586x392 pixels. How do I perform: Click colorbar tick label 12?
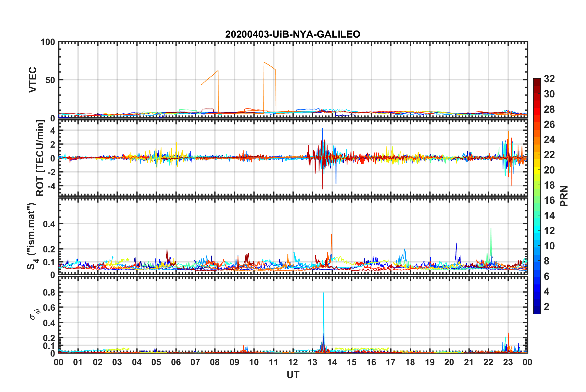(549, 231)
